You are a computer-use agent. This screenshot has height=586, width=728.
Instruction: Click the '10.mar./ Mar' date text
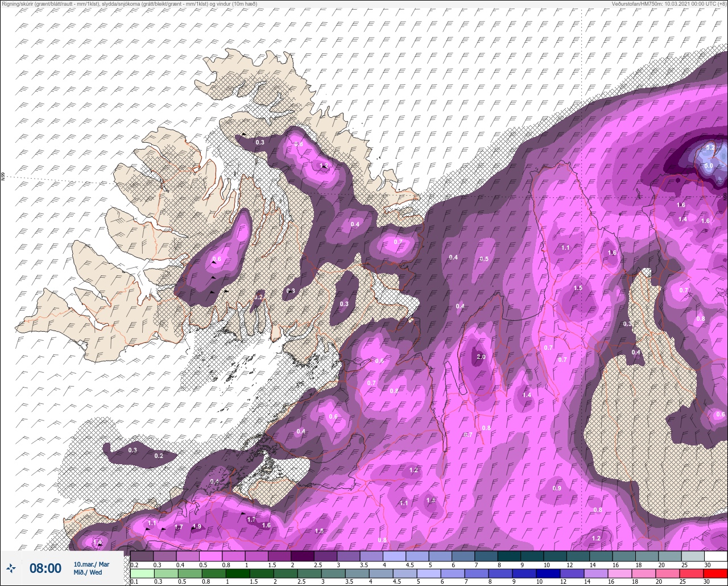click(x=91, y=564)
